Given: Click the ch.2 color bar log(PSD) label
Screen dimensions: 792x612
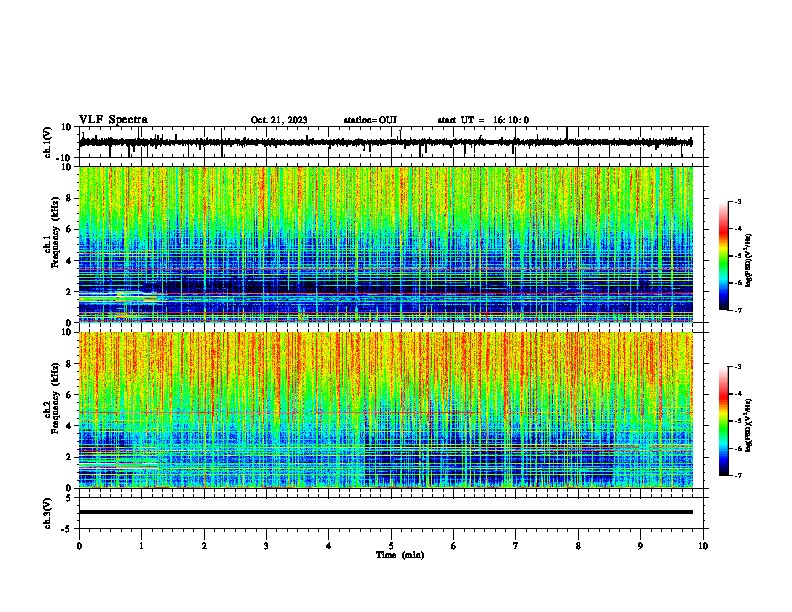Looking at the screenshot, I should [749, 425].
